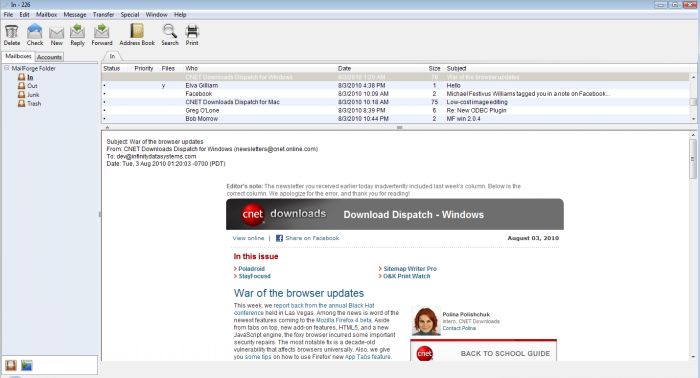Select the highlighted CNET Dispatch for Windows row
This screenshot has width=700, height=378.
tap(396, 77)
